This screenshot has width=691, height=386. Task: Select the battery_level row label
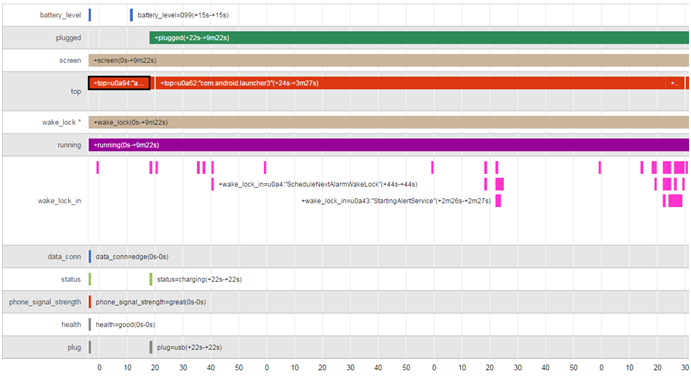(60, 15)
